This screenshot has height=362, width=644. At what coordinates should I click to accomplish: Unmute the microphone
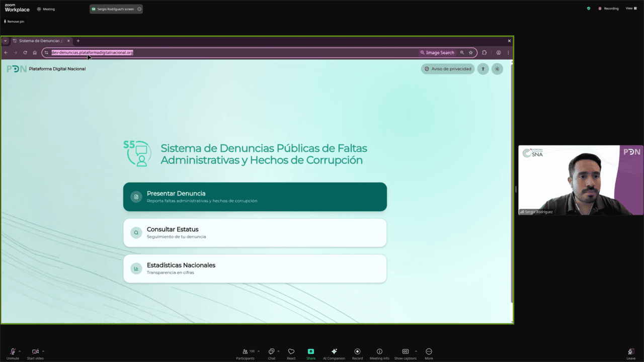[x=13, y=352]
